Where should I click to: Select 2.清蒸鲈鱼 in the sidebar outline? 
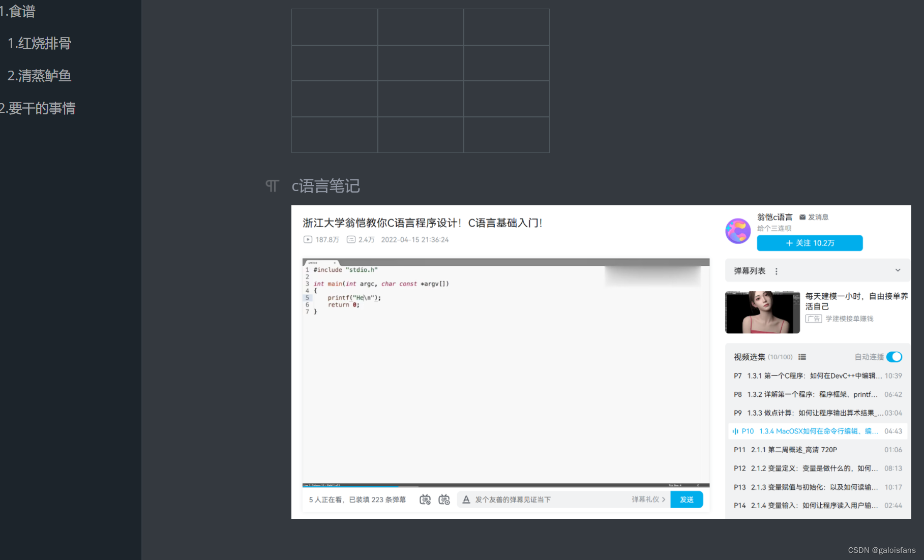point(39,76)
